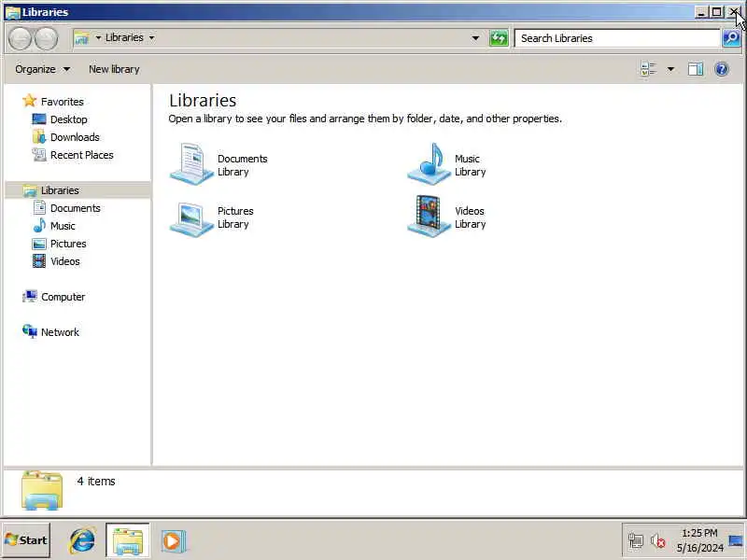Open Recent Places in Favorites
The width and height of the screenshot is (747, 560).
[81, 155]
